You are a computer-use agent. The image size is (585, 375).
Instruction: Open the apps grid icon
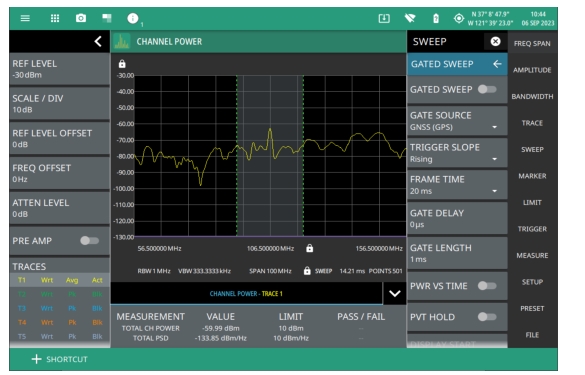pos(55,18)
